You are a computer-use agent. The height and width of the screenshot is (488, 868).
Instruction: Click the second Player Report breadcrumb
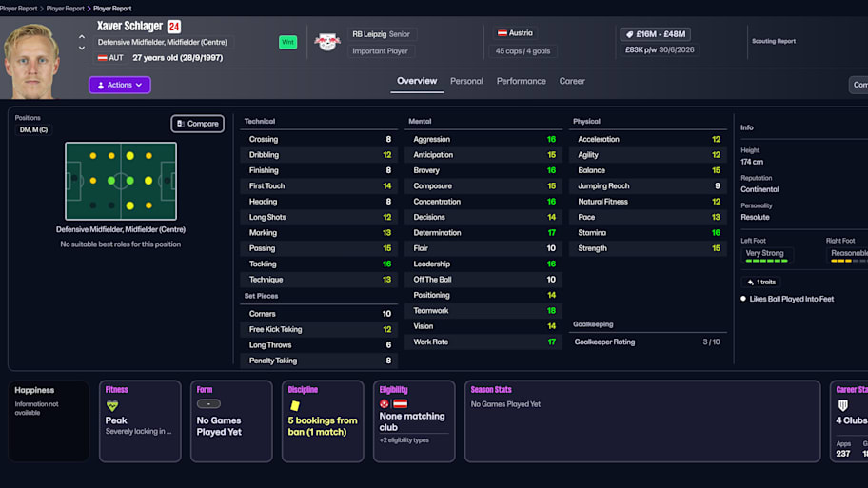[x=66, y=9]
